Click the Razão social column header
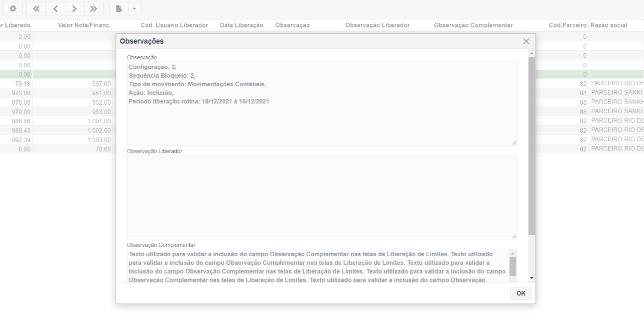Screen dimensions: 644x324 coord(609,25)
